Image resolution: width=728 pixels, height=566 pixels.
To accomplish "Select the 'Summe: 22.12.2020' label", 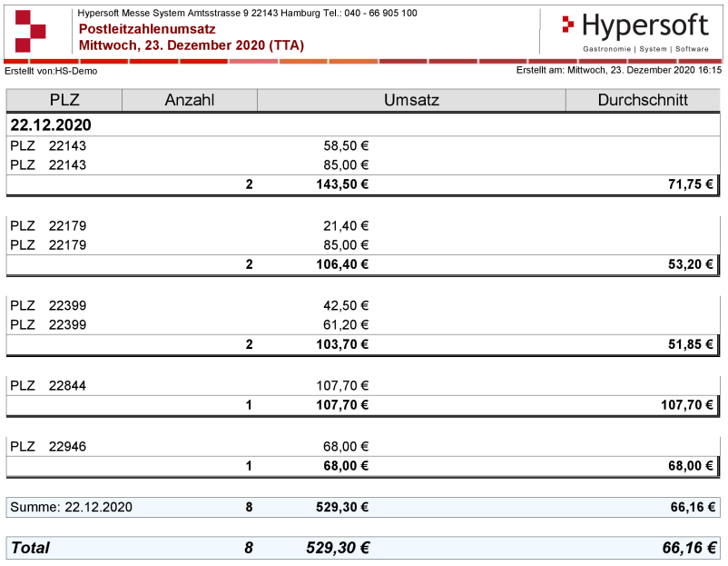I will click(x=71, y=507).
